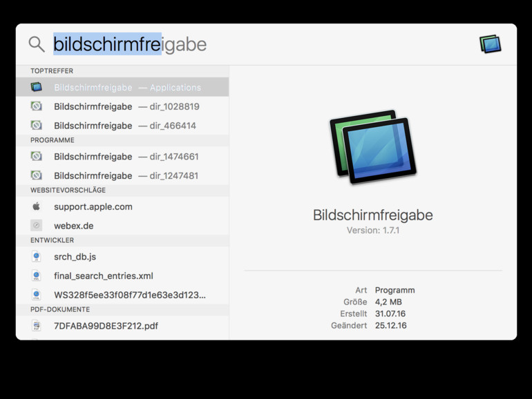Click the Spotlight magnifying glass icon
The width and height of the screenshot is (532, 399).
37,44
